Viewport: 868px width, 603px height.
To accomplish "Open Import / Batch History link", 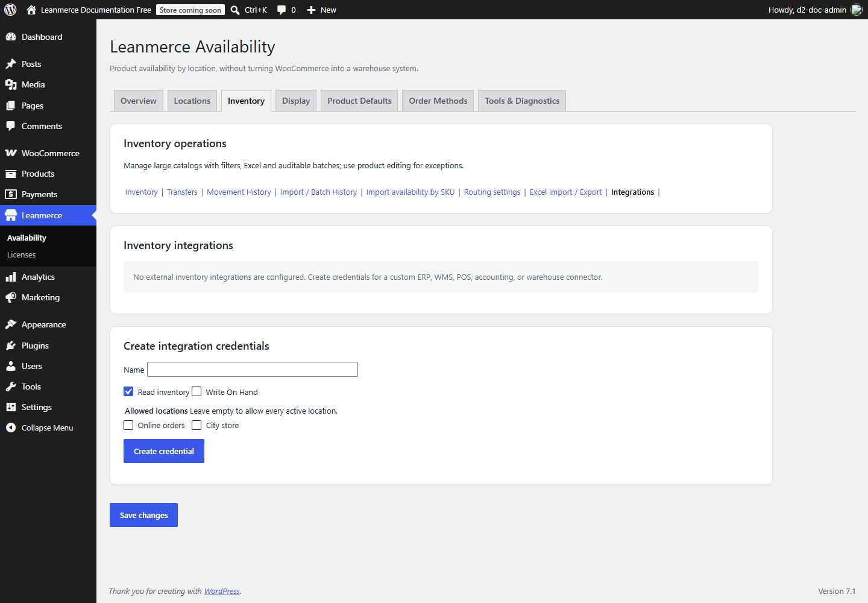I will point(318,192).
